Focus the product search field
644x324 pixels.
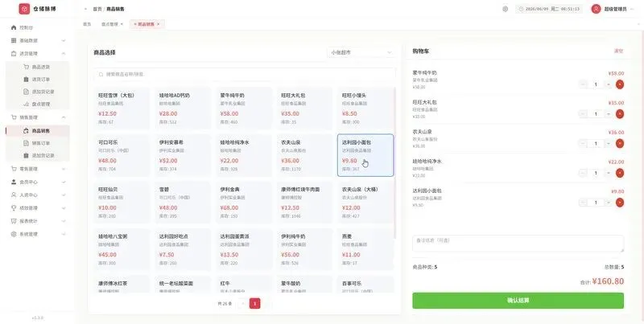tap(245, 75)
